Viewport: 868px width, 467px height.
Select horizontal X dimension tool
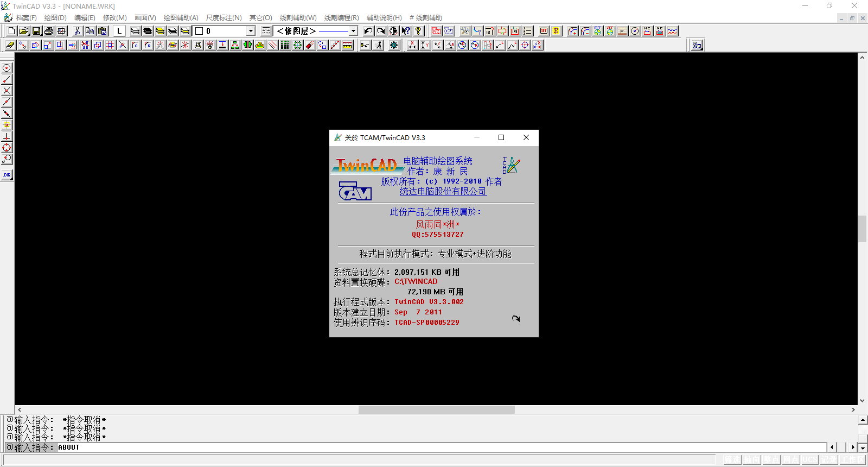click(x=412, y=45)
